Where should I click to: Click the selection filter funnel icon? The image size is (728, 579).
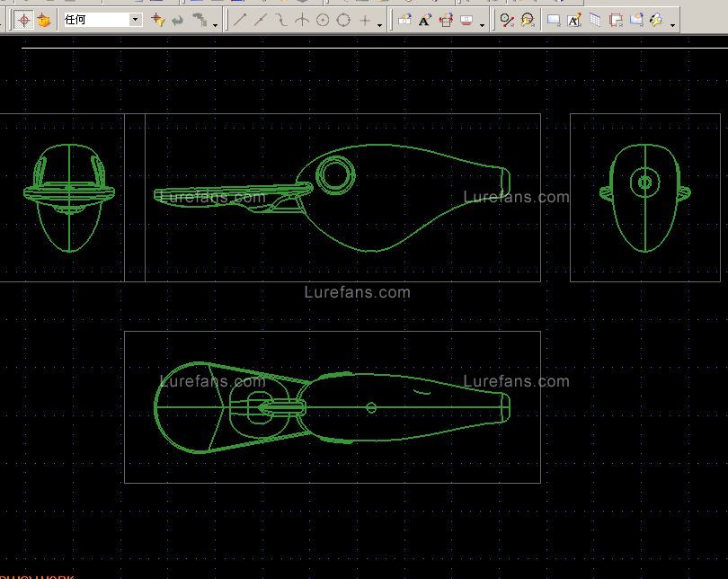pyautogui.click(x=158, y=20)
